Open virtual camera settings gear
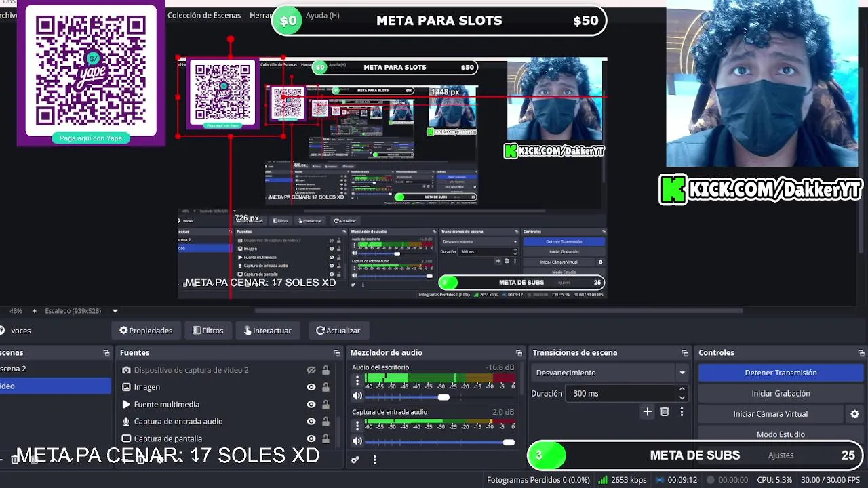This screenshot has width=868, height=488. [x=854, y=414]
